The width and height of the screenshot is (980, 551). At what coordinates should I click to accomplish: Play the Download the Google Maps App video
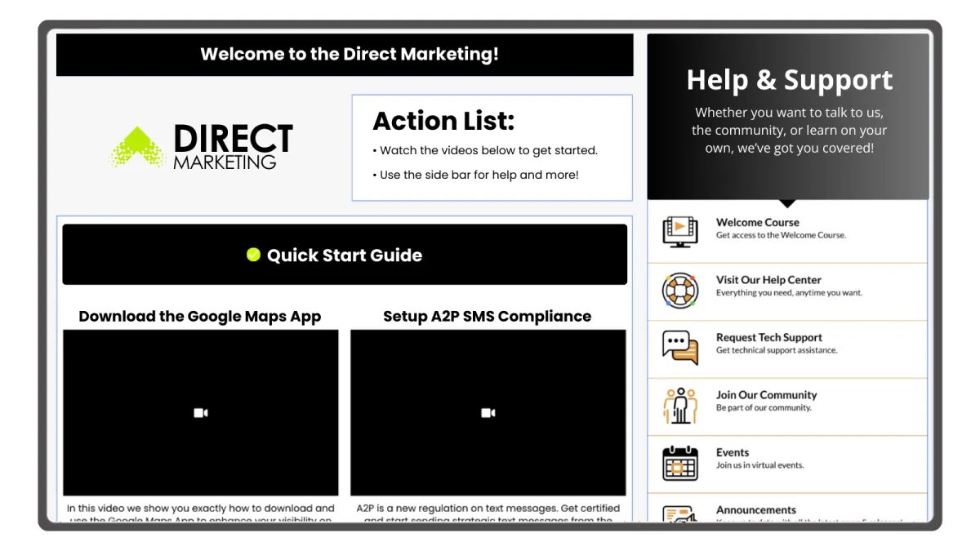[x=201, y=412]
